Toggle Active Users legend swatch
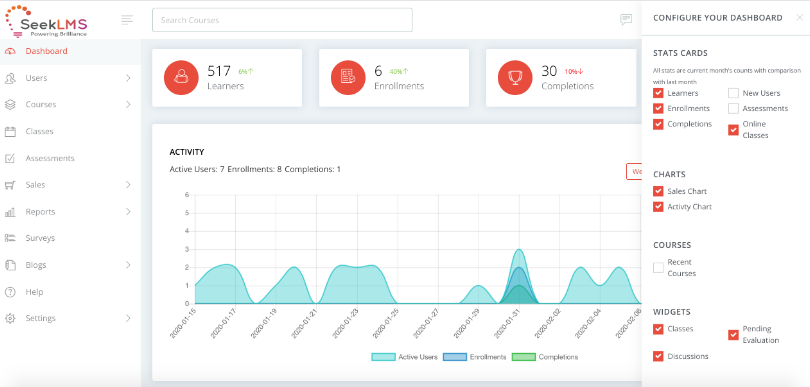 (x=383, y=357)
